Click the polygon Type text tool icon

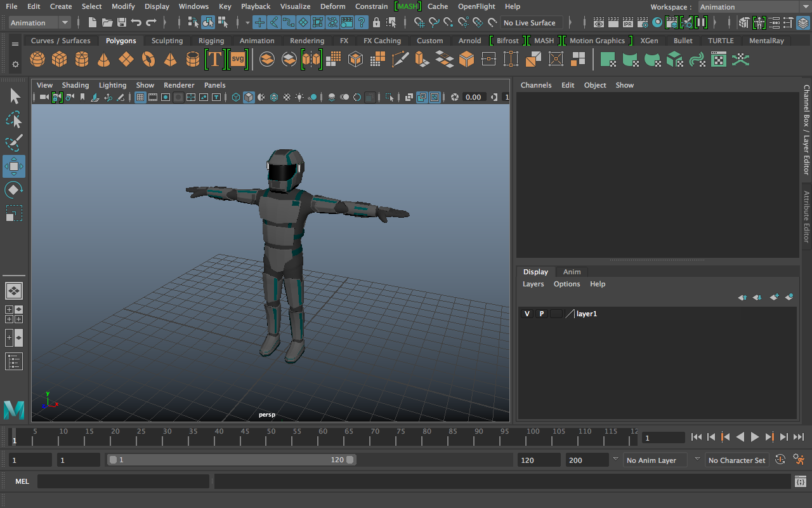pos(215,60)
